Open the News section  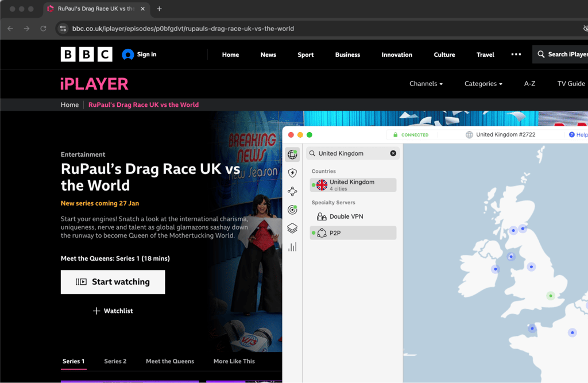[x=268, y=55]
